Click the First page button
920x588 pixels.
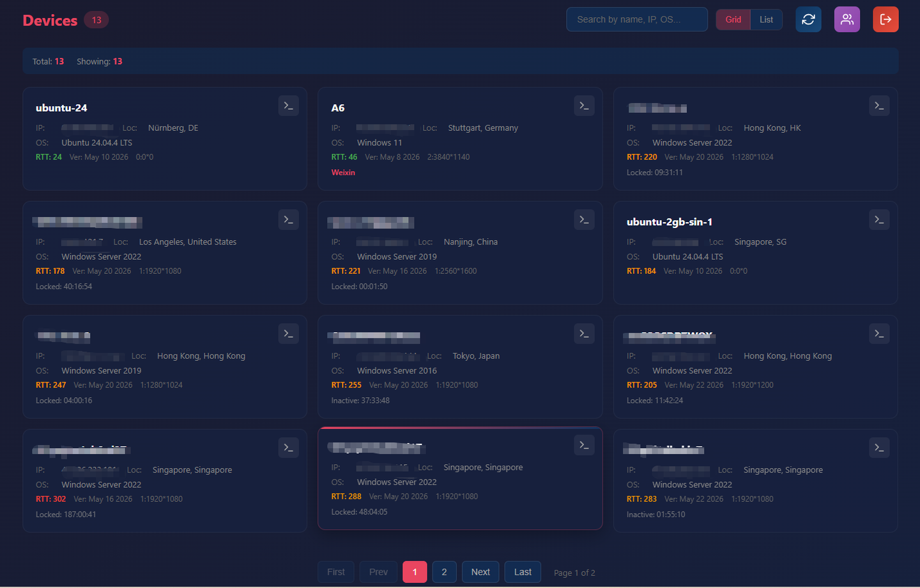pyautogui.click(x=336, y=572)
